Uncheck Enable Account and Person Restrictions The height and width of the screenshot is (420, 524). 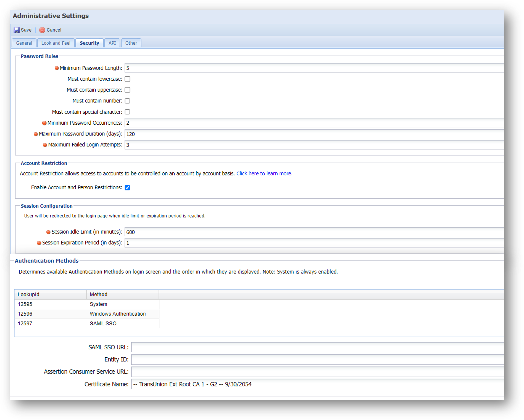tap(127, 188)
